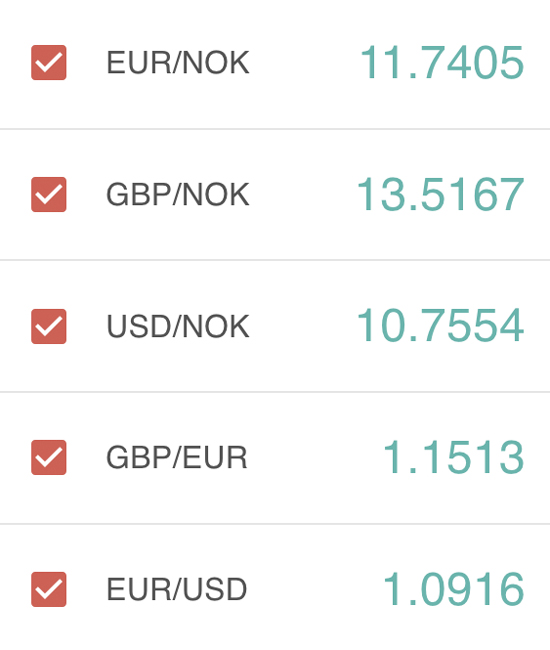
Task: Toggle the GBP/NOK checkbox off
Action: point(49,194)
